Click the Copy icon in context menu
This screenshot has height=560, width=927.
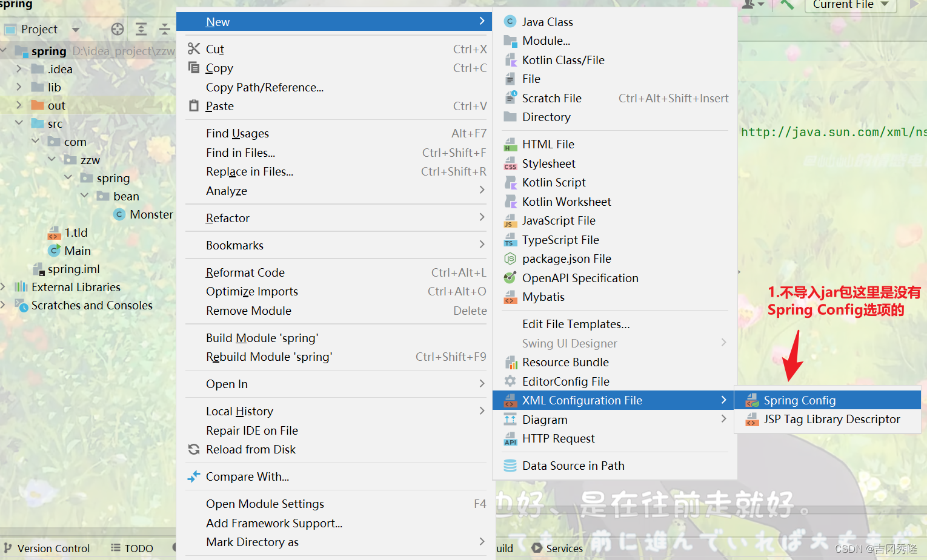194,67
